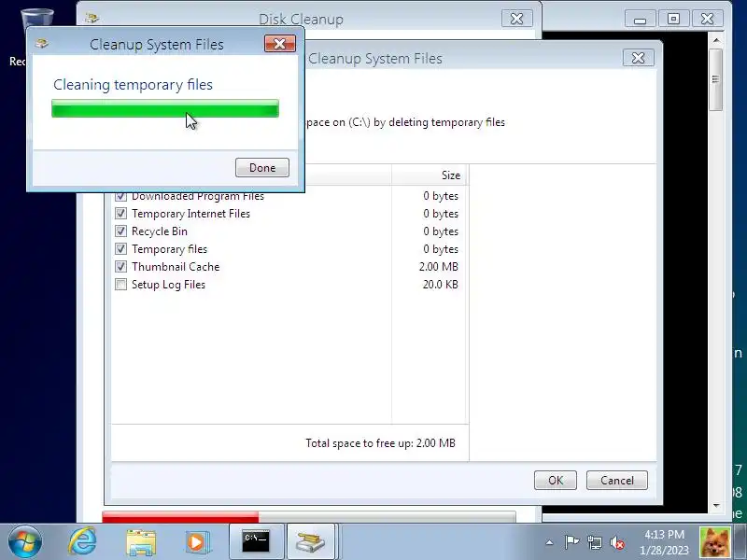Toggle the Temporary Internet Files checkbox
Image resolution: width=747 pixels, height=560 pixels.
pyautogui.click(x=121, y=214)
